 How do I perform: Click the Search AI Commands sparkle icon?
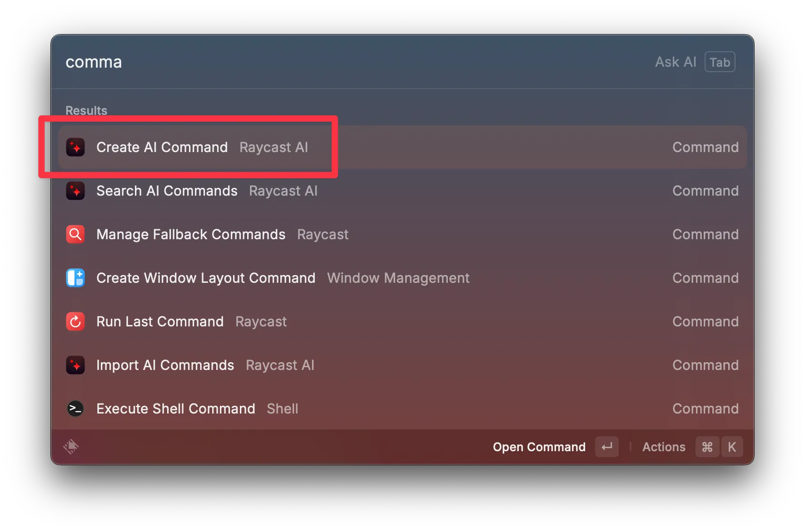75,191
